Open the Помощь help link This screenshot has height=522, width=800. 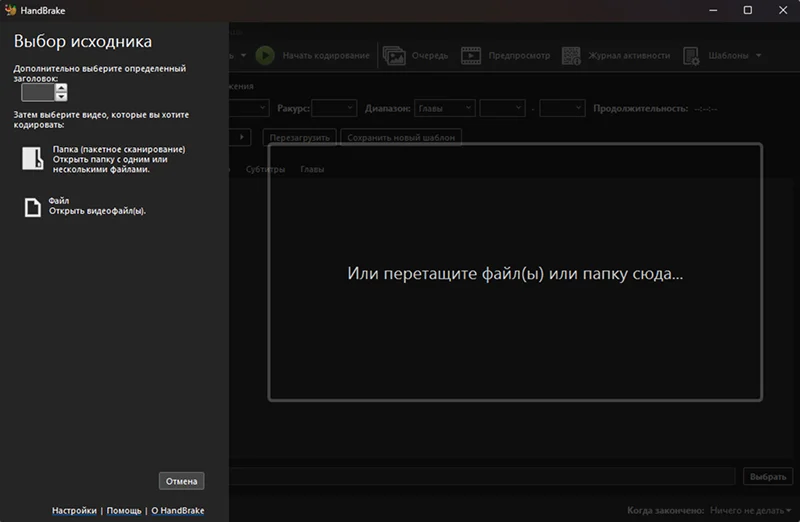click(x=124, y=510)
